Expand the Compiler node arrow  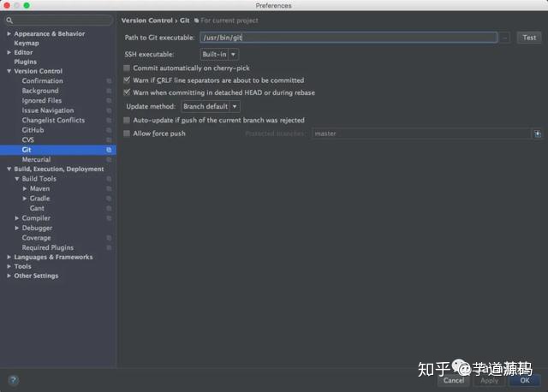(x=17, y=218)
